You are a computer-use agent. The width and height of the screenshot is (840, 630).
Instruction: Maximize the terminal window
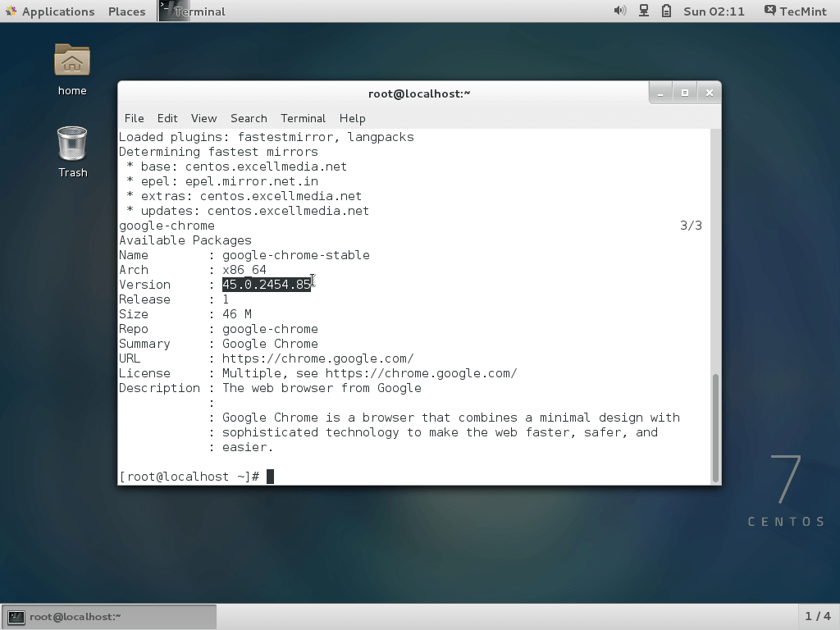(x=685, y=93)
